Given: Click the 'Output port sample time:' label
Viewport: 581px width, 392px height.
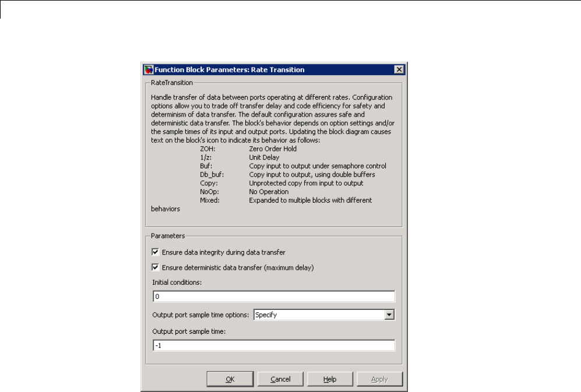Looking at the screenshot, I should 189,331.
